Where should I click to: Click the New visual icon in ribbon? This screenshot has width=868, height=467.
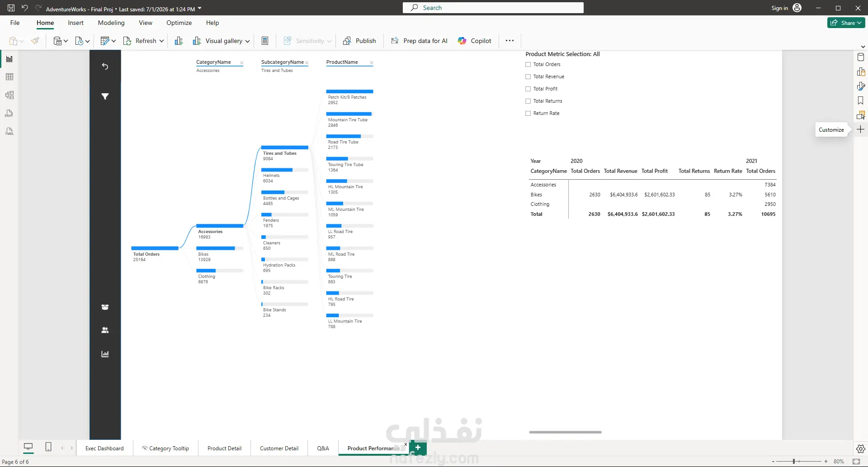click(x=179, y=41)
